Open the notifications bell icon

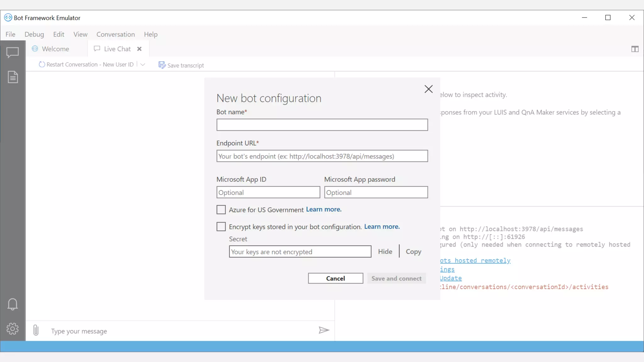tap(13, 304)
